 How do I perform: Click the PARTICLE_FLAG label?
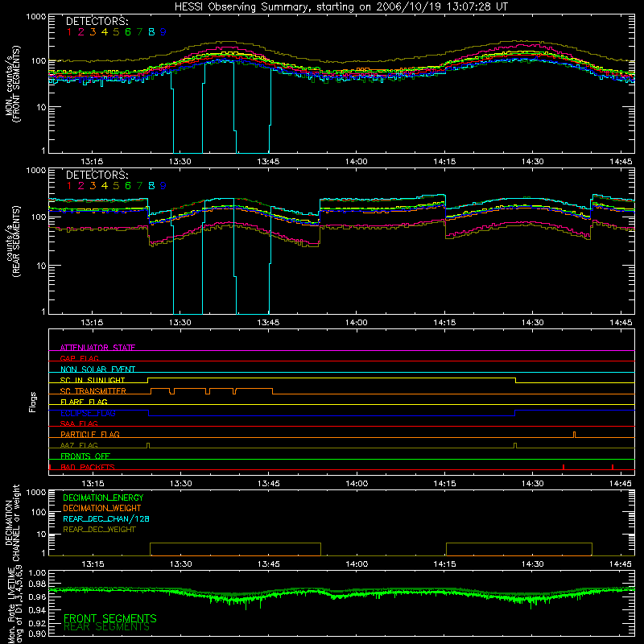pos(90,434)
